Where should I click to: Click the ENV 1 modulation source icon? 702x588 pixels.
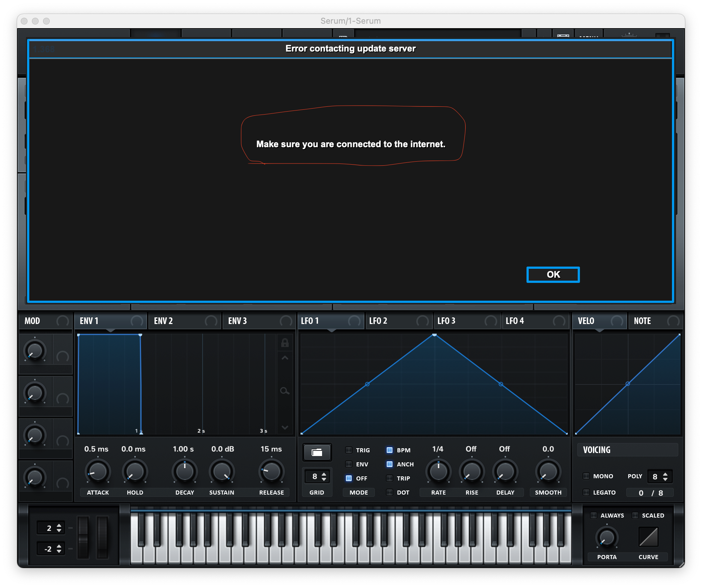137,321
